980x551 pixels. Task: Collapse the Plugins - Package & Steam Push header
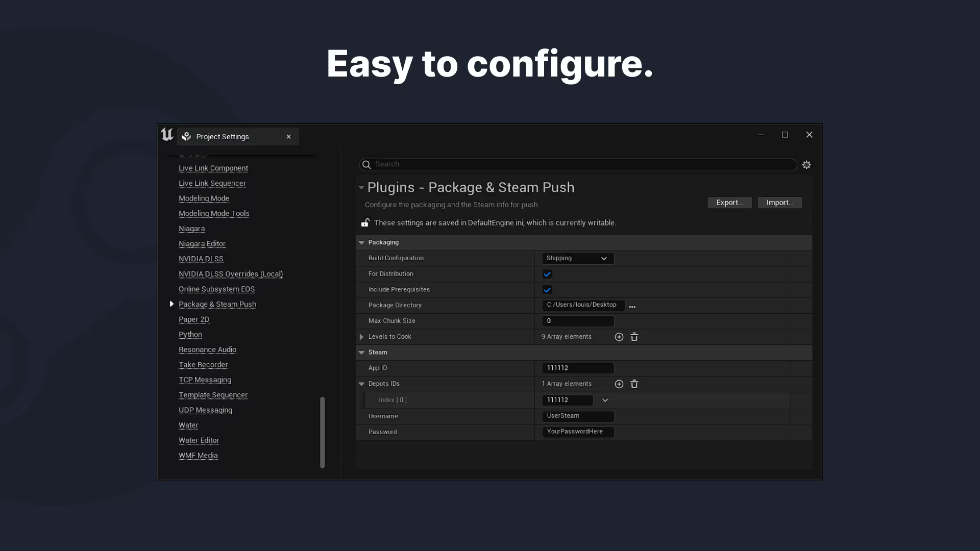[x=361, y=187]
